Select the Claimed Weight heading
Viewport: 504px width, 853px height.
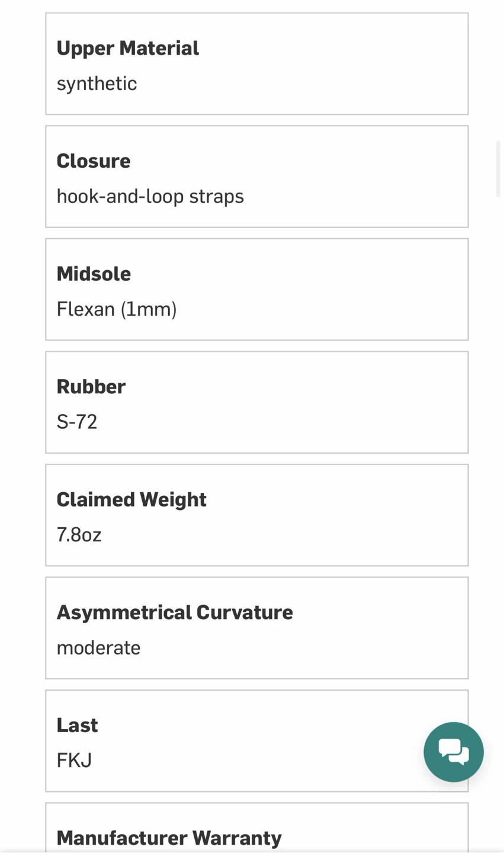131,499
